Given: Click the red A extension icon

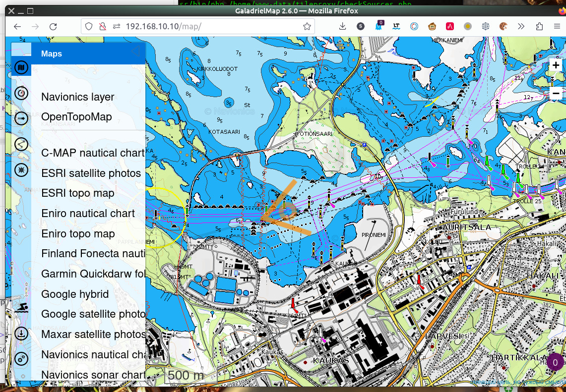Looking at the screenshot, I should (450, 26).
